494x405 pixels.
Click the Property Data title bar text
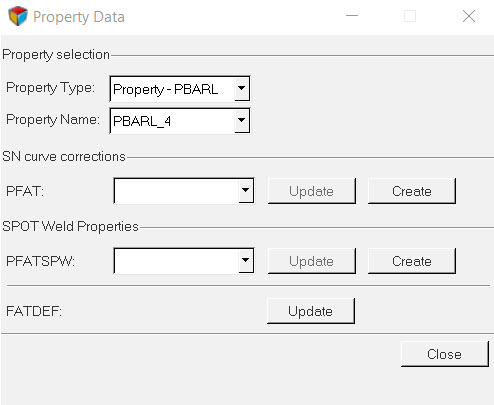coord(79,17)
